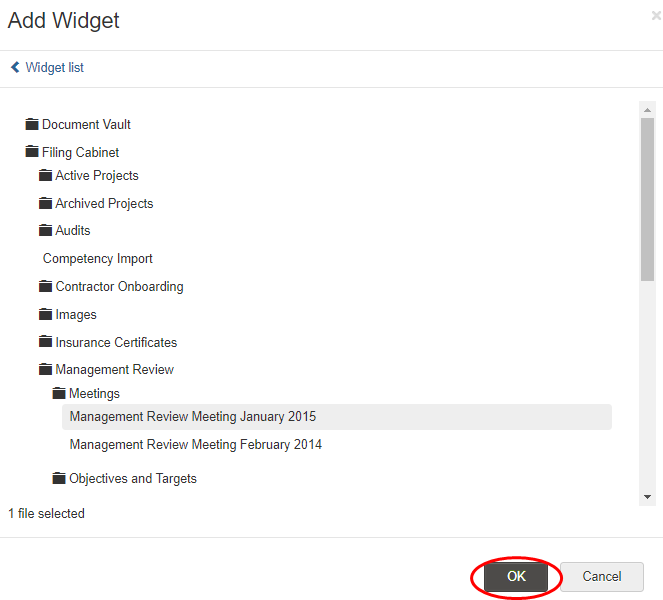Select the Competency Import item
Image resolution: width=663 pixels, height=600 pixels.
coord(97,259)
